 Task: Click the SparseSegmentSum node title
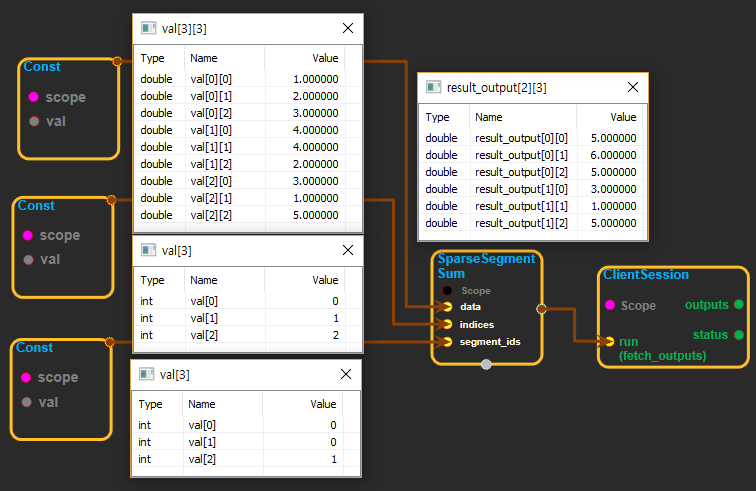(x=486, y=266)
